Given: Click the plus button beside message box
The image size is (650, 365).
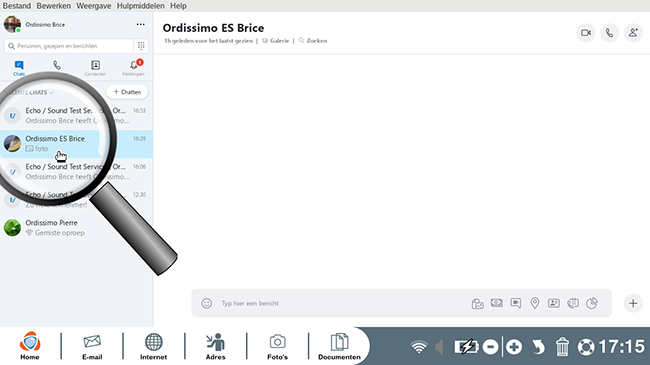Looking at the screenshot, I should [633, 303].
